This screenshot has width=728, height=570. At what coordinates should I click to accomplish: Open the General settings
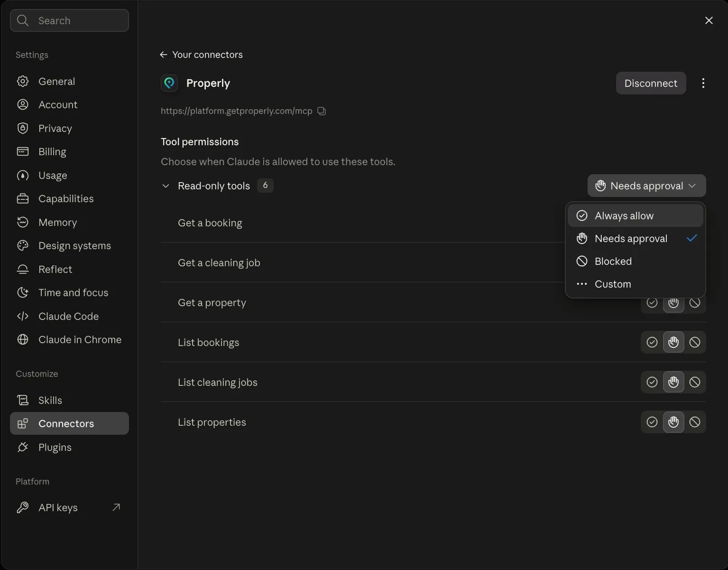point(69,81)
